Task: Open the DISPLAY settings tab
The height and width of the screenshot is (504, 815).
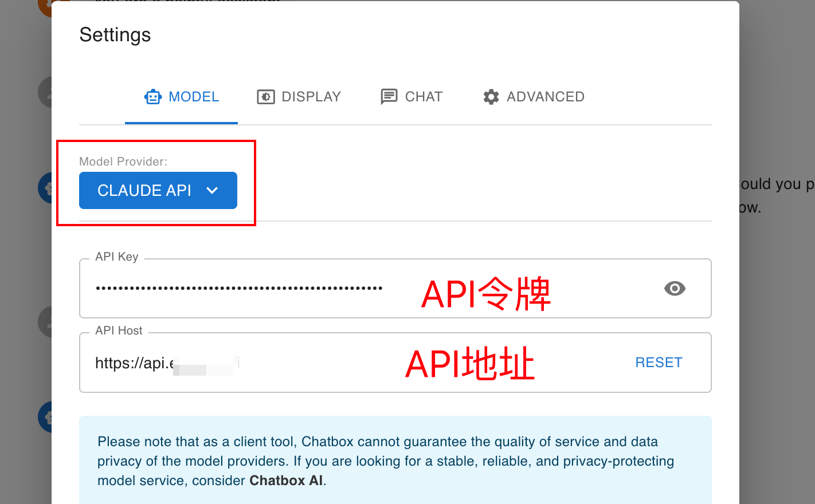Action: (299, 97)
